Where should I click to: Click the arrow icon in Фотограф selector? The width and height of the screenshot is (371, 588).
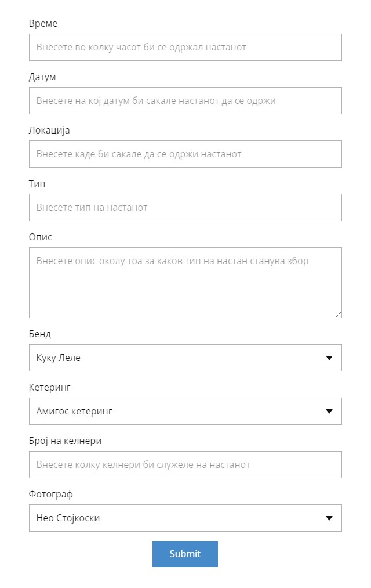pos(329,518)
